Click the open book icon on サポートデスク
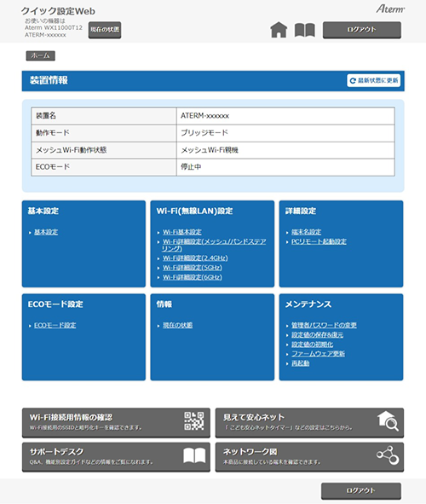The image size is (426, 504). (194, 455)
